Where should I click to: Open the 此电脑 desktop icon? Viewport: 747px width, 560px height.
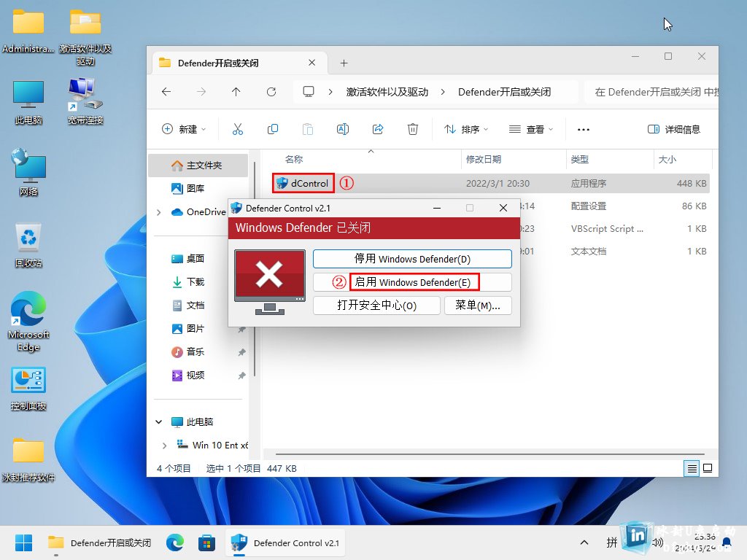(28, 102)
